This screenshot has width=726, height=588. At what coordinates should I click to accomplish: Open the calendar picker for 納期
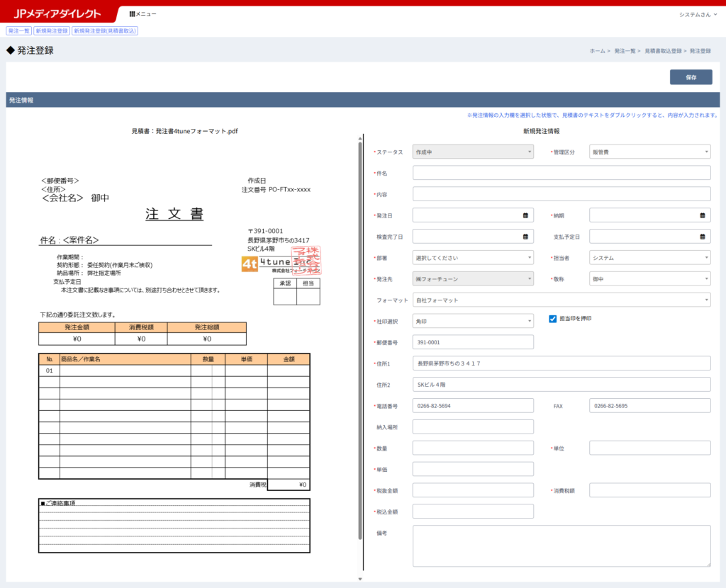(x=703, y=215)
